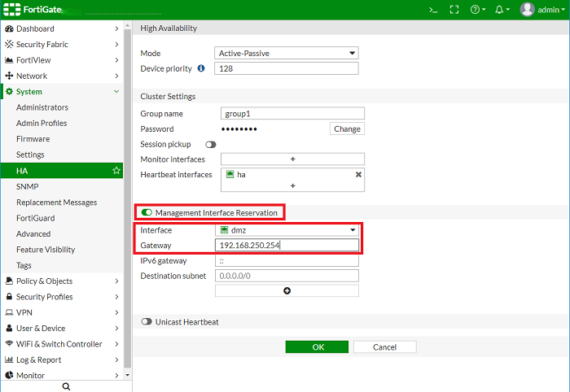Screen dimensions: 570x392
Task: Toggle Session pickup switch
Action: (x=210, y=144)
